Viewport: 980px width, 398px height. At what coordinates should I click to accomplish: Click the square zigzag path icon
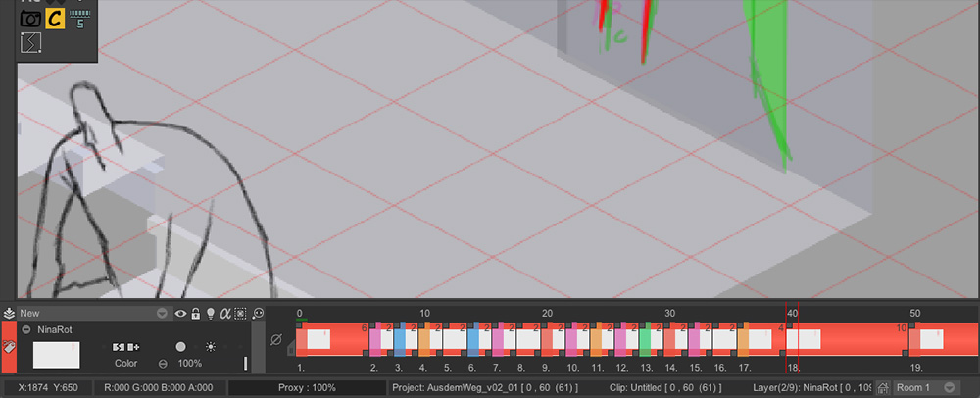(x=30, y=42)
